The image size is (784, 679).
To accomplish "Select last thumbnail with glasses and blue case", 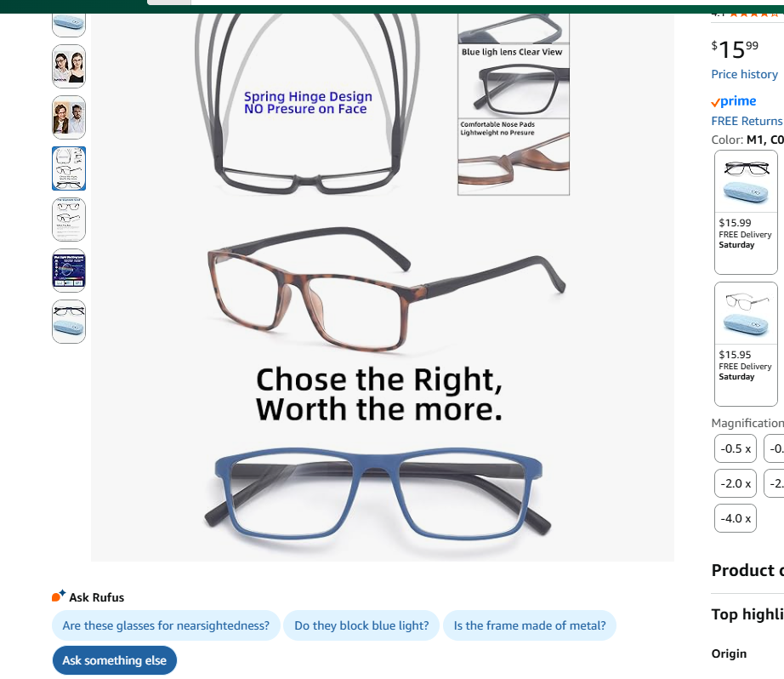I will 69,322.
